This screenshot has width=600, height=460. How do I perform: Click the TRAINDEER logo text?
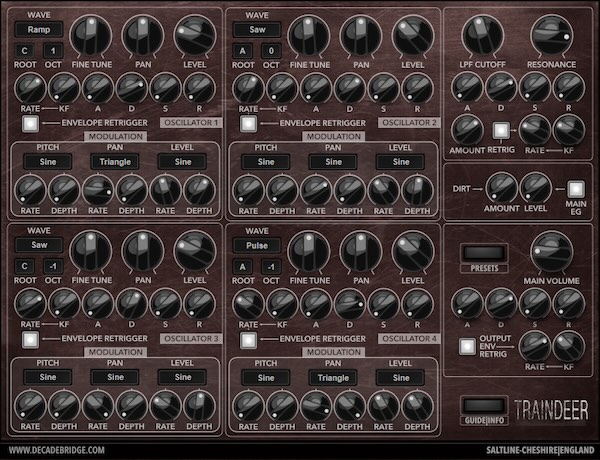click(551, 411)
